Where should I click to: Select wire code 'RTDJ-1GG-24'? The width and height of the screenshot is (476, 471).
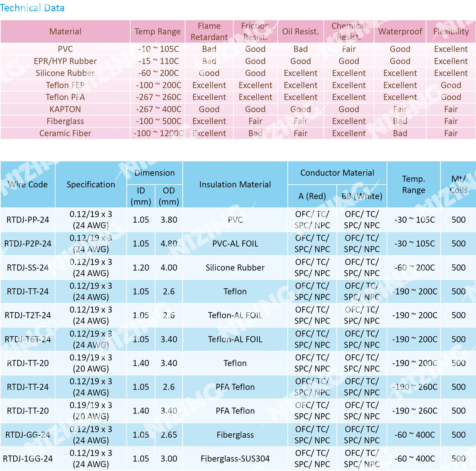click(28, 459)
